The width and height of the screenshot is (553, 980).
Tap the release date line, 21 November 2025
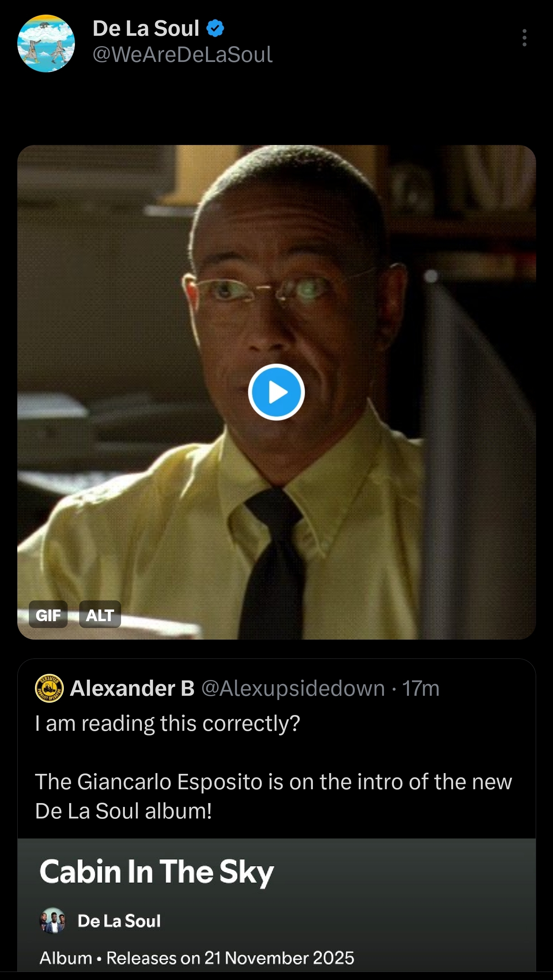click(197, 958)
